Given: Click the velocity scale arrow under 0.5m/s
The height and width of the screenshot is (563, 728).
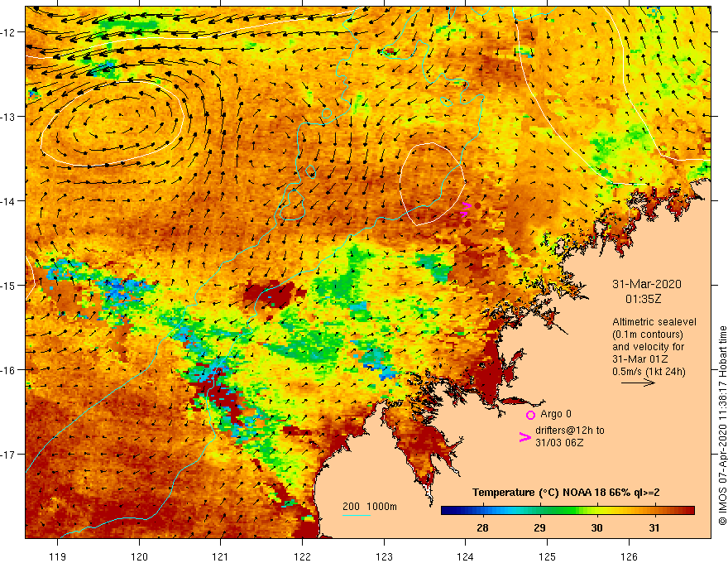Looking at the screenshot, I should coord(638,383).
